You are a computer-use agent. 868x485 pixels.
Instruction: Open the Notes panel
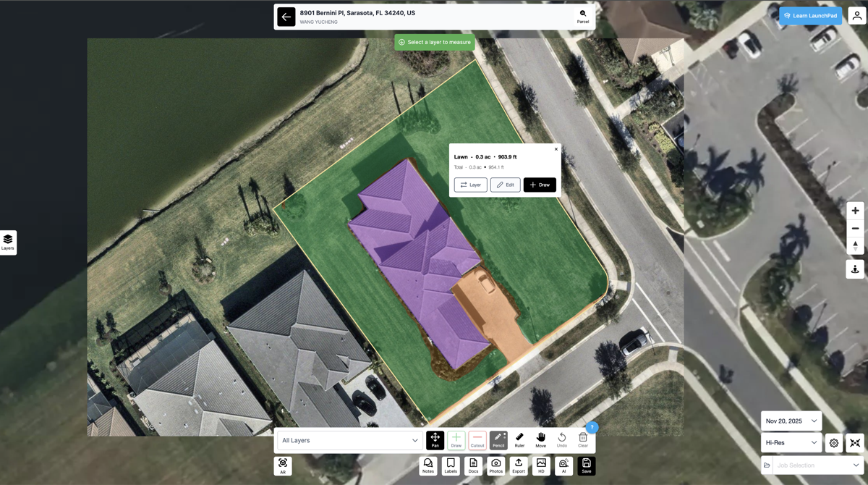pos(428,465)
